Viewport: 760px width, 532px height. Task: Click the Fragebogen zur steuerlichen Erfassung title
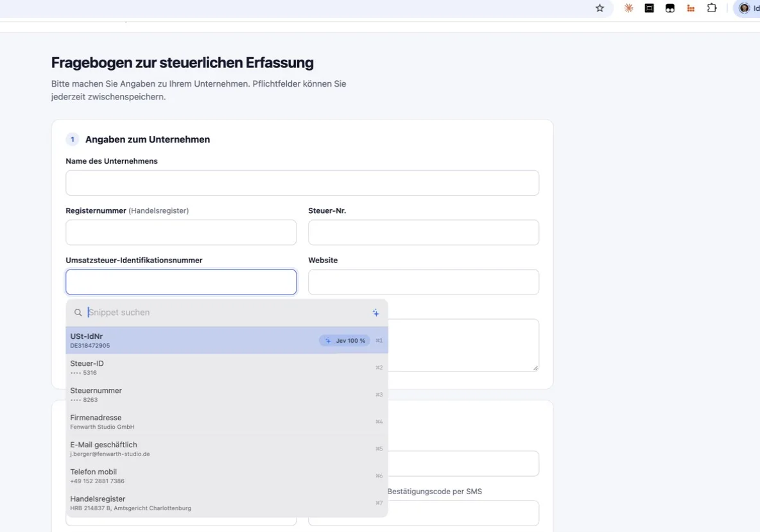(182, 62)
